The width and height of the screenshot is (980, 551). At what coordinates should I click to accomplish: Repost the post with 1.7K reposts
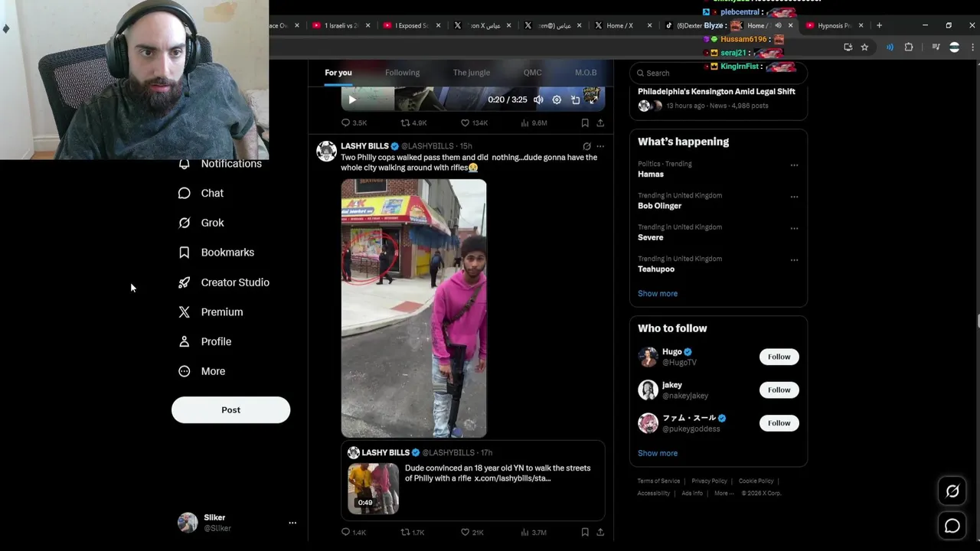pos(413,532)
